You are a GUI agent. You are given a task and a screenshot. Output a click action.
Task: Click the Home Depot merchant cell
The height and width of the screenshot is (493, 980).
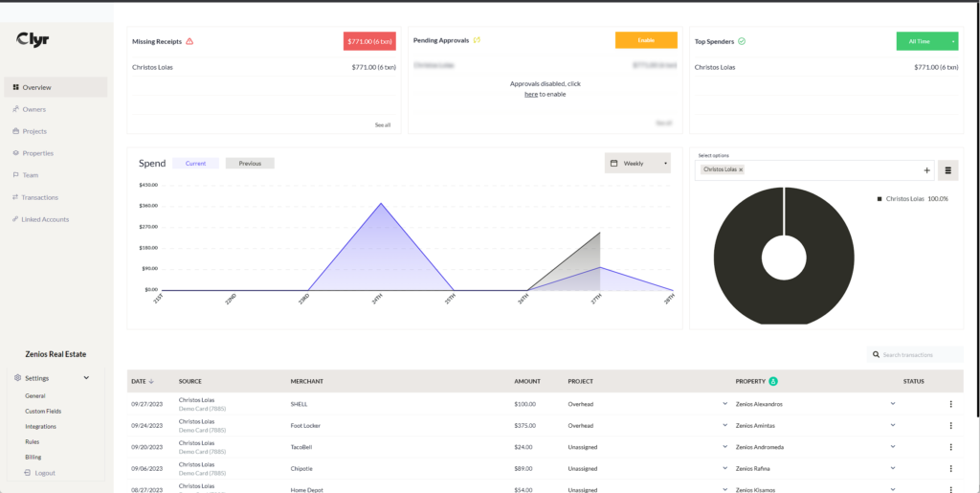[x=307, y=490]
